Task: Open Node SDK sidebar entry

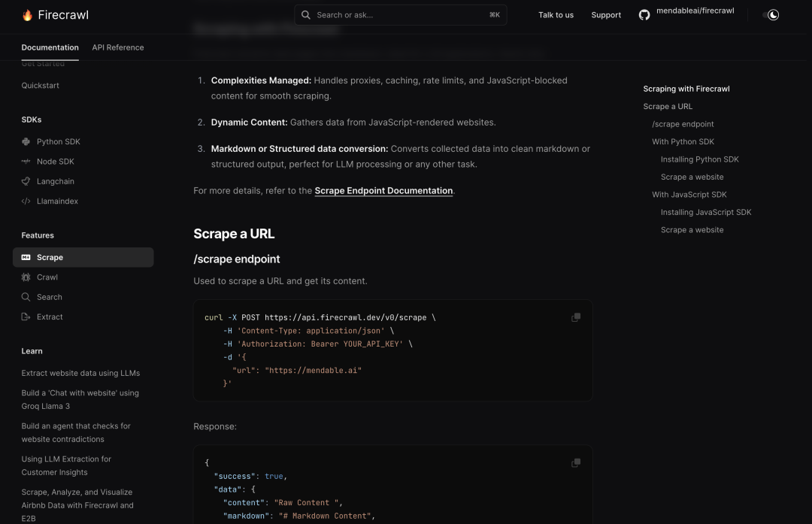Action: (x=55, y=162)
